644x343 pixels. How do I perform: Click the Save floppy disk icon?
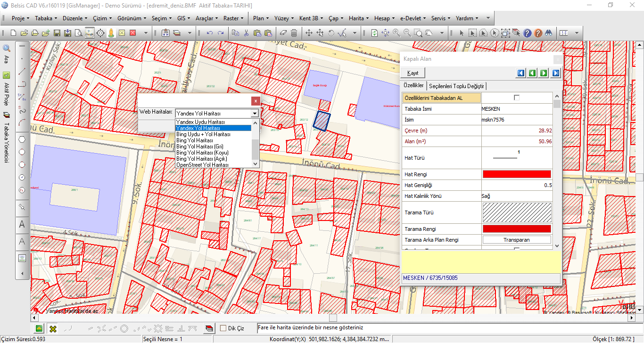coord(57,33)
